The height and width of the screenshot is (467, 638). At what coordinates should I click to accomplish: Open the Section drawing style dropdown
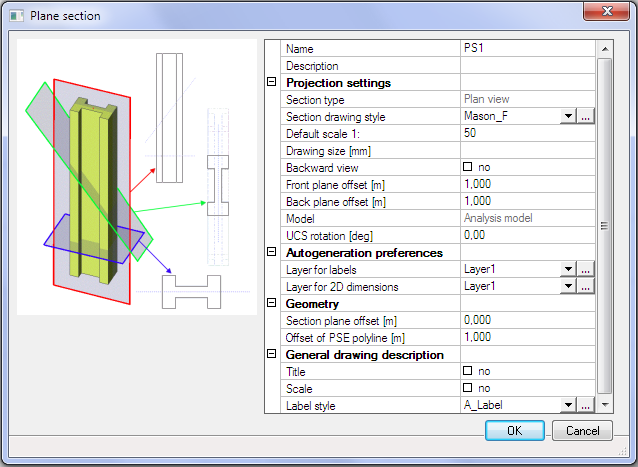coord(568,117)
